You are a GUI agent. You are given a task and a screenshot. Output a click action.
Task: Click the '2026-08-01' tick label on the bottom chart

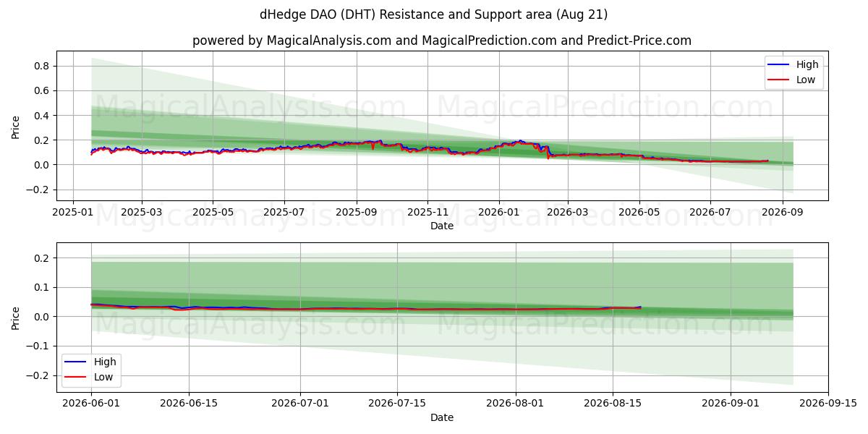click(516, 405)
